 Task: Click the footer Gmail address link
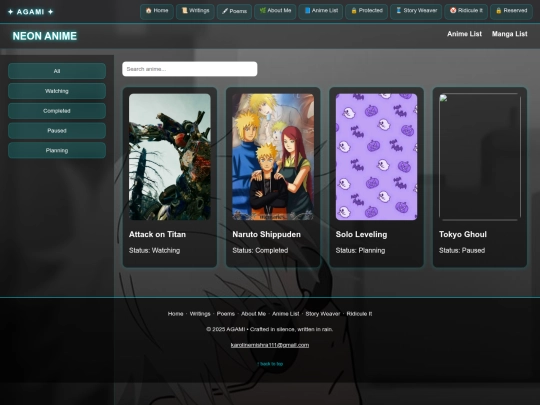270,345
